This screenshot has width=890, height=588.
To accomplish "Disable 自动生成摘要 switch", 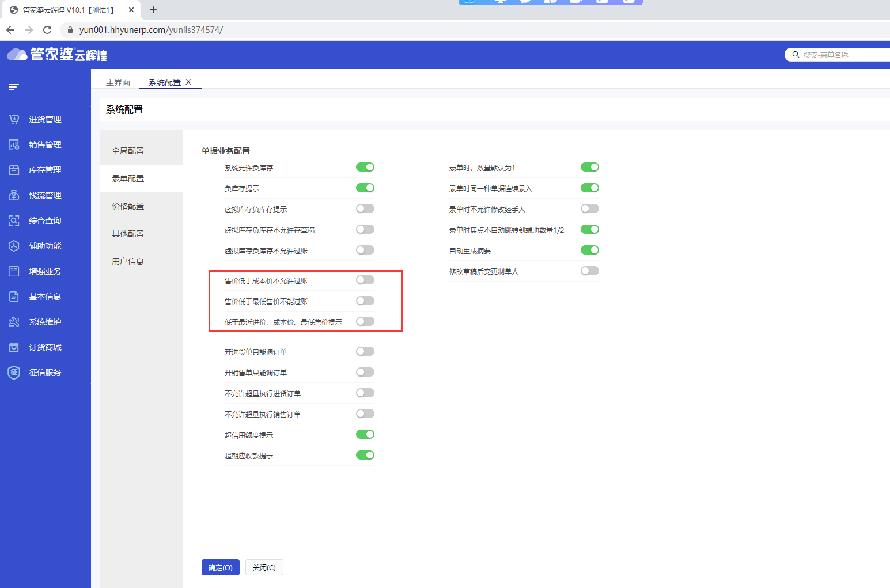I will pos(590,250).
